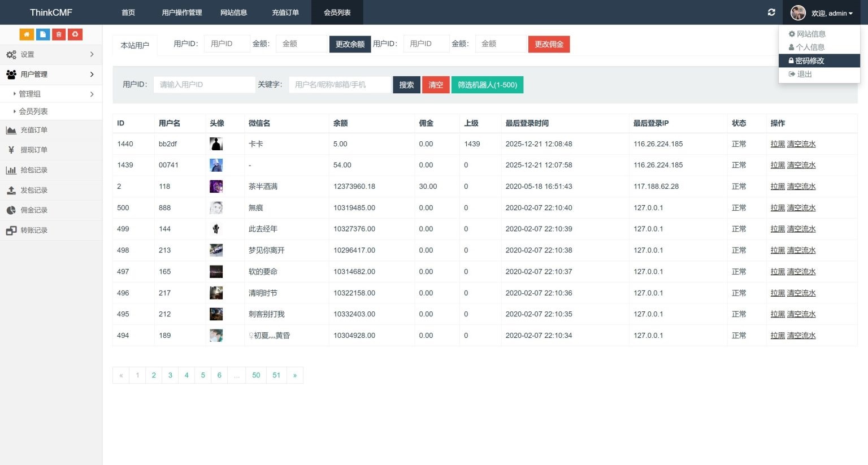Focus the 用户ID field before 更改余额
Viewport: 868px width, 465px height.
(x=227, y=44)
